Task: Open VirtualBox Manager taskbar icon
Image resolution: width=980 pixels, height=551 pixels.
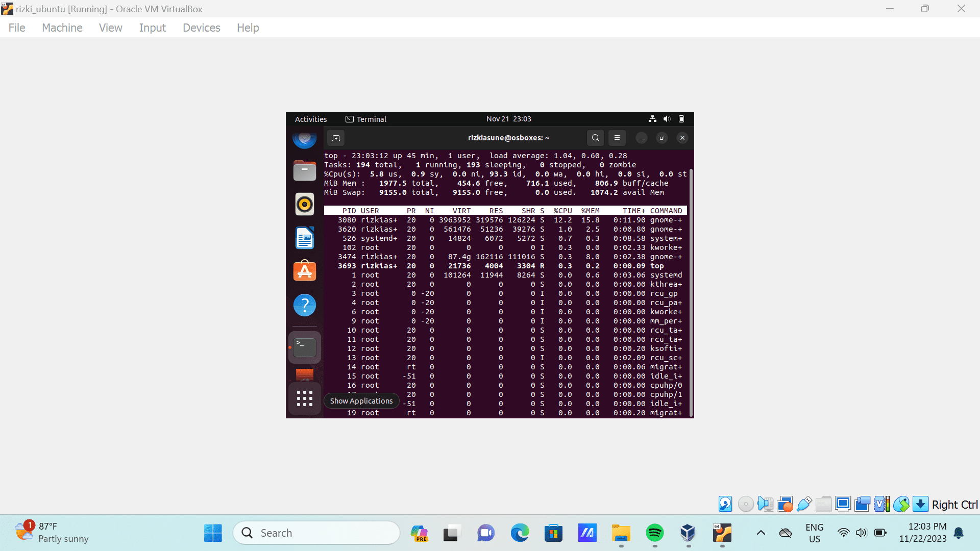Action: click(x=688, y=533)
